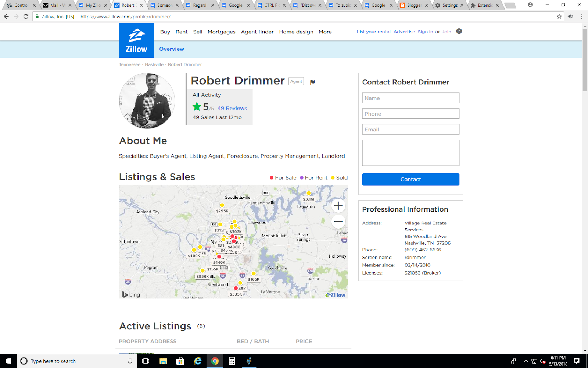Screen dimensions: 588x368
Task: Open Google Chrome from the taskbar
Action: (x=215, y=361)
